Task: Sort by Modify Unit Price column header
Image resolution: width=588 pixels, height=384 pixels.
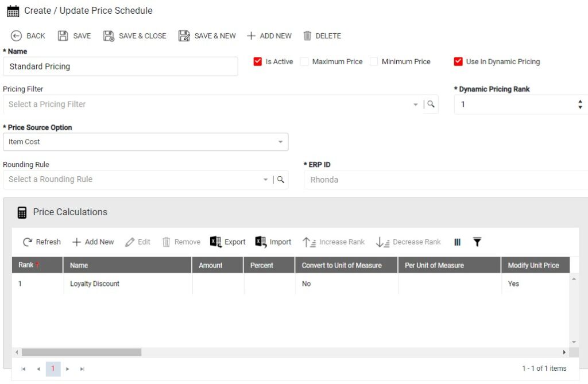Action: tap(536, 265)
